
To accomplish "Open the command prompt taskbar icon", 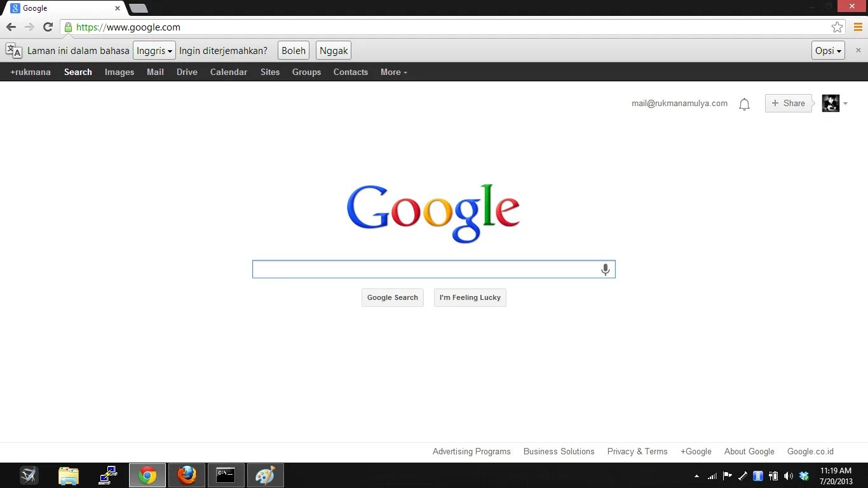I will tap(226, 475).
